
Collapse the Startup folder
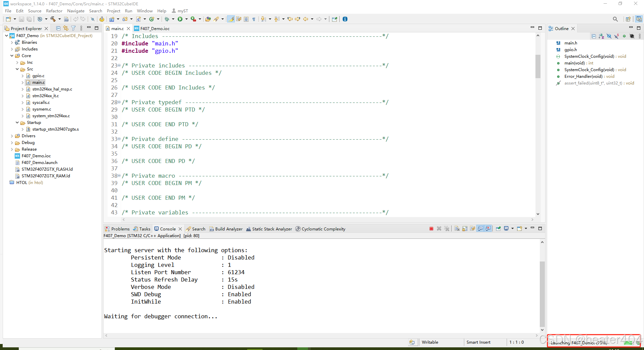click(x=17, y=123)
